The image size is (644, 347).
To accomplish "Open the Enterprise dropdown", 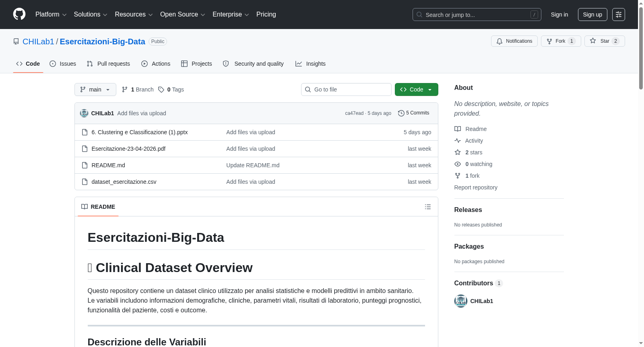I will pos(231,15).
